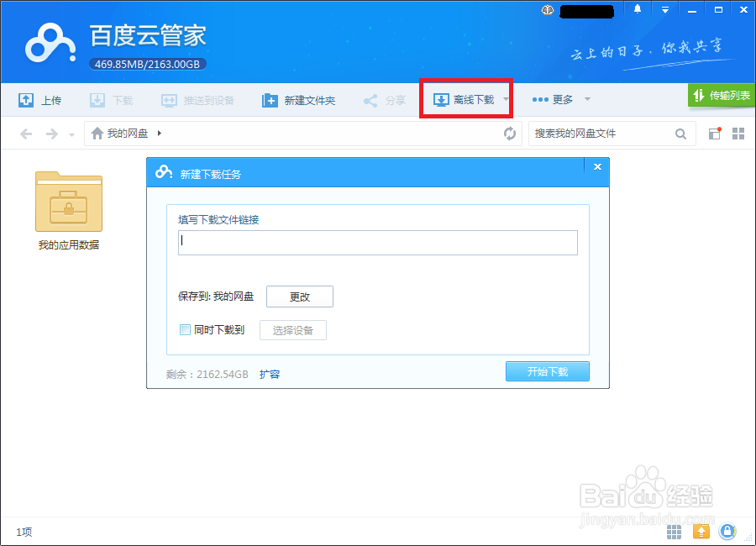756x546 pixels.
Task: Click 我的网盘 breadcrumb
Action: 128,133
